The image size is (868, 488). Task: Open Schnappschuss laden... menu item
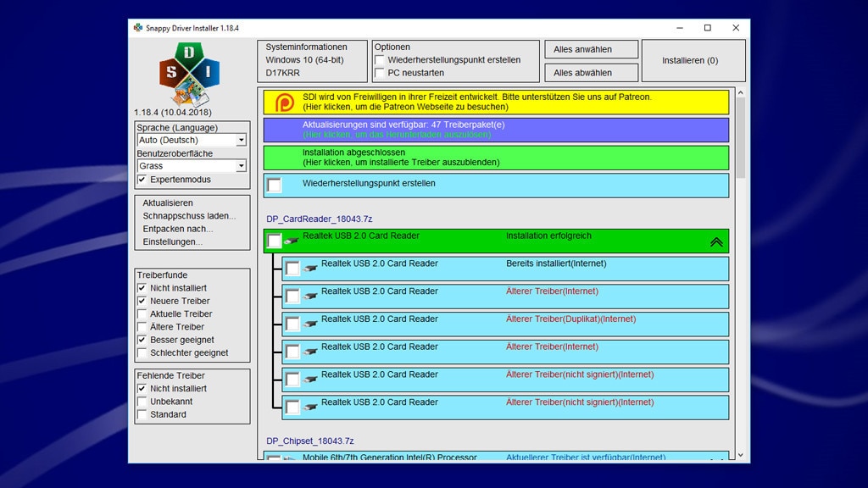[x=189, y=216]
